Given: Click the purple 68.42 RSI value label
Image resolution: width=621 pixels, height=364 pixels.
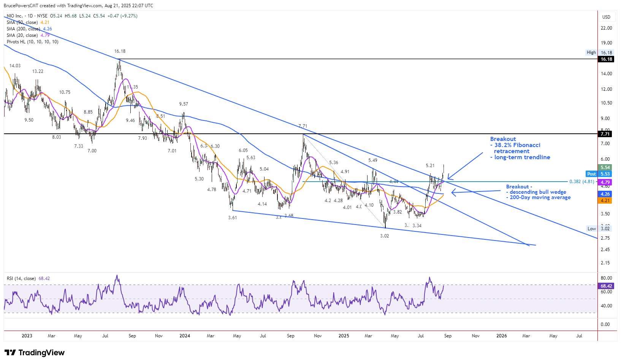Looking at the screenshot, I should pos(606,286).
